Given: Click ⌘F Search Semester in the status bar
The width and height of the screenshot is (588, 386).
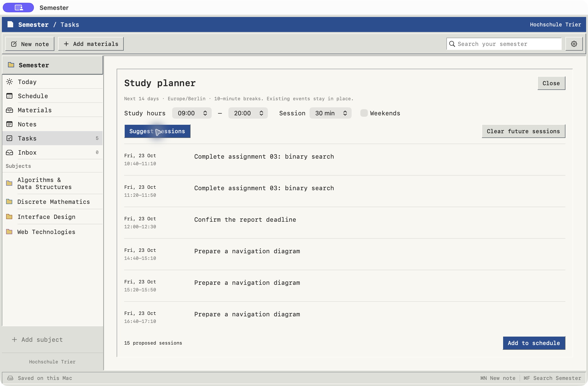Looking at the screenshot, I should 552,378.
